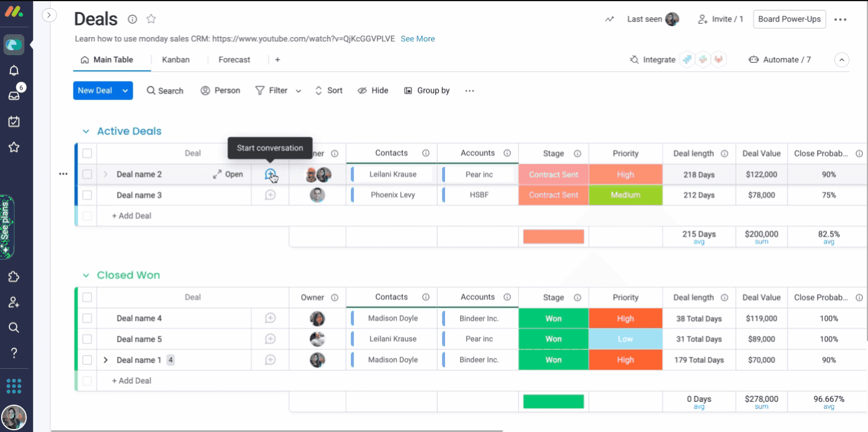Check the select-all box in Active Deals header
Screen dimensions: 868x432
click(x=87, y=153)
